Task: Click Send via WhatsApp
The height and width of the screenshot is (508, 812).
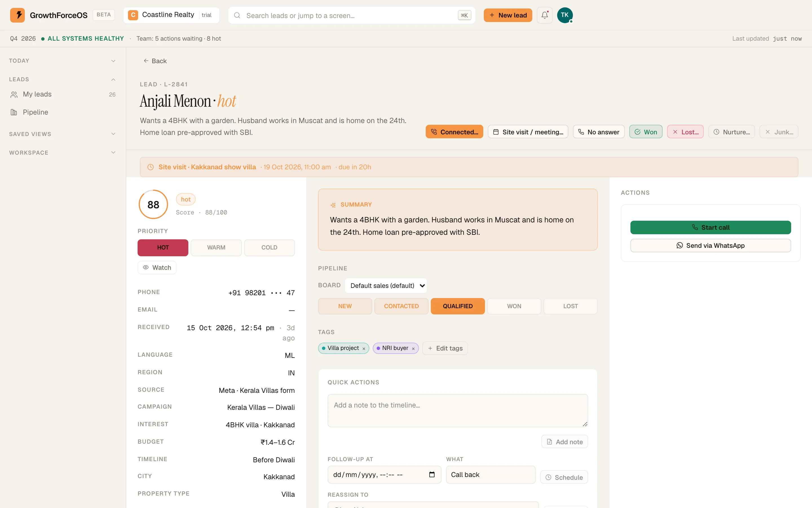Action: [710, 246]
